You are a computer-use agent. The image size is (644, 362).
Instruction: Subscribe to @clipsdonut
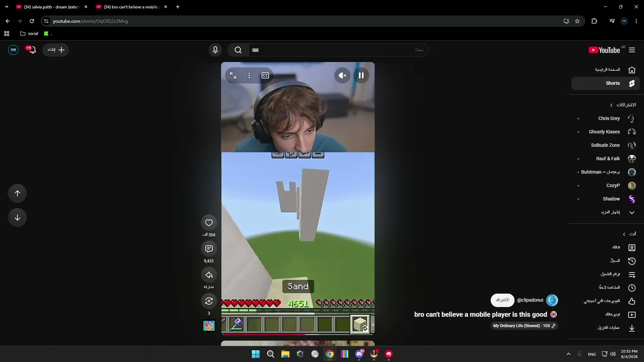tap(503, 300)
